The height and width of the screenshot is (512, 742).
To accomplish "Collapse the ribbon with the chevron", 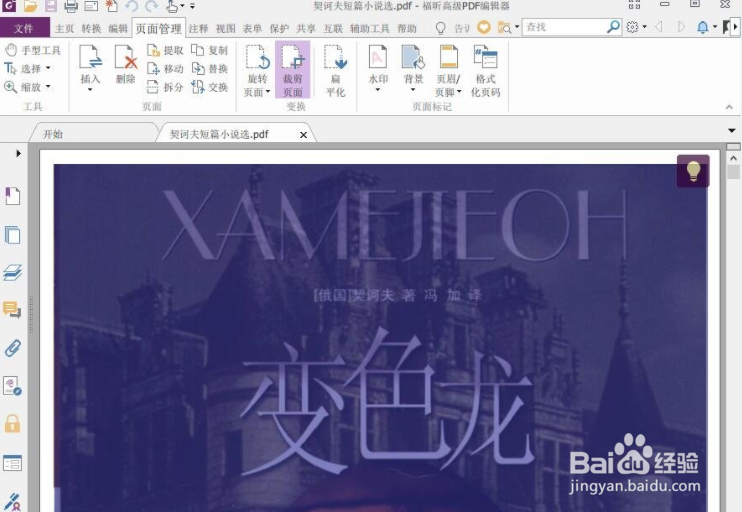I will point(729,107).
